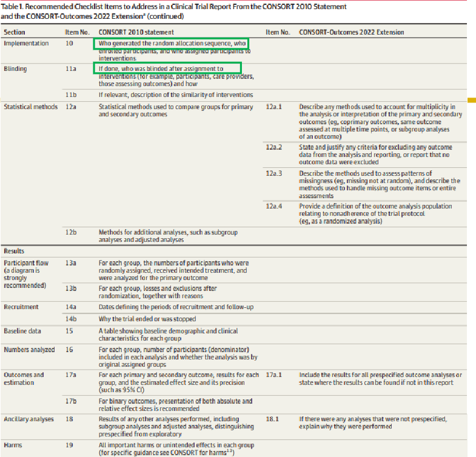This screenshot has height=457, width=476.
Task: Click the 'Results' heading row
Action: point(233,252)
